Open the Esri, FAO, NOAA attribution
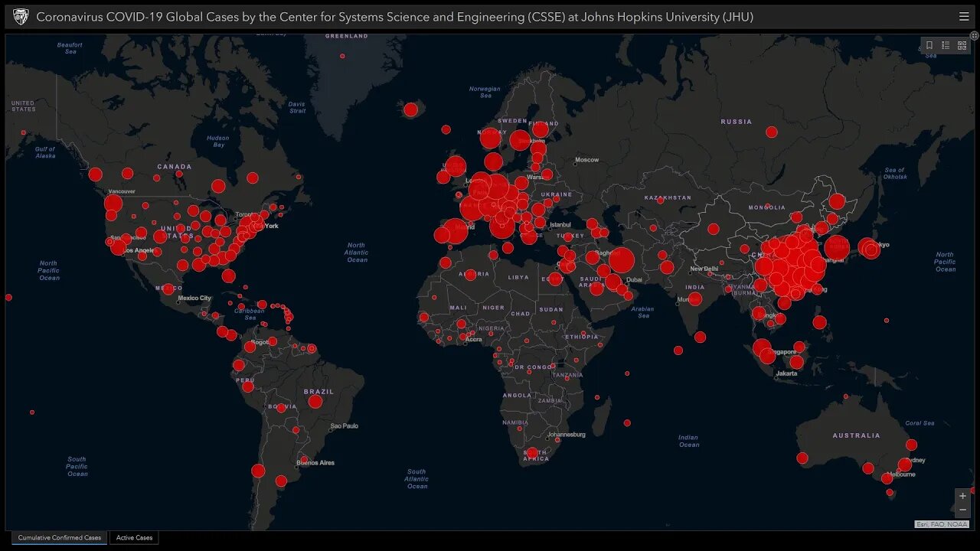The width and height of the screenshot is (980, 551). coord(942,524)
